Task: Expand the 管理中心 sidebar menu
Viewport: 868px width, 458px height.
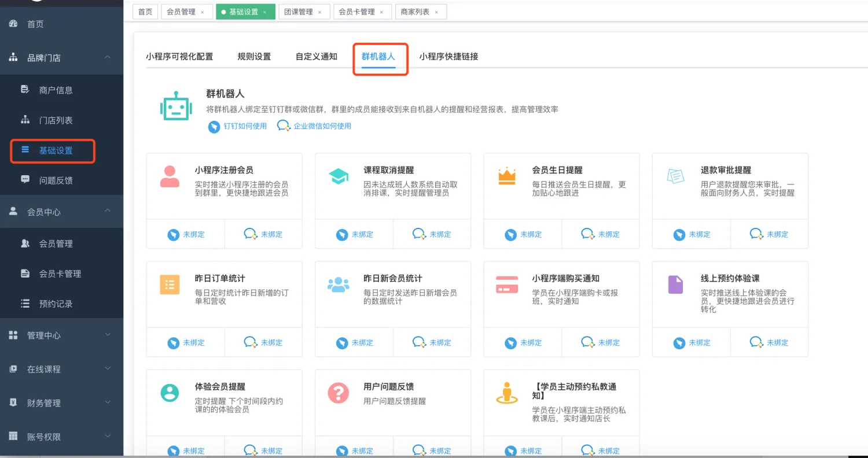Action: 108,335
